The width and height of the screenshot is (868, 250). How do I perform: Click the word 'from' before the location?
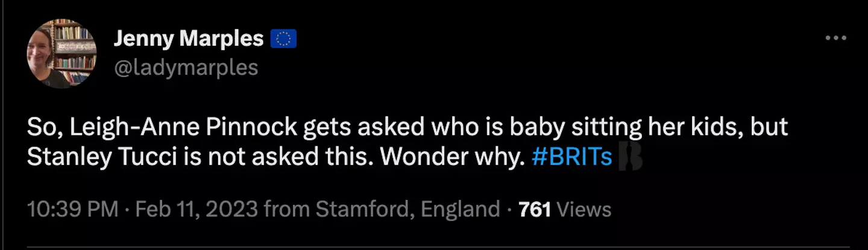(287, 210)
